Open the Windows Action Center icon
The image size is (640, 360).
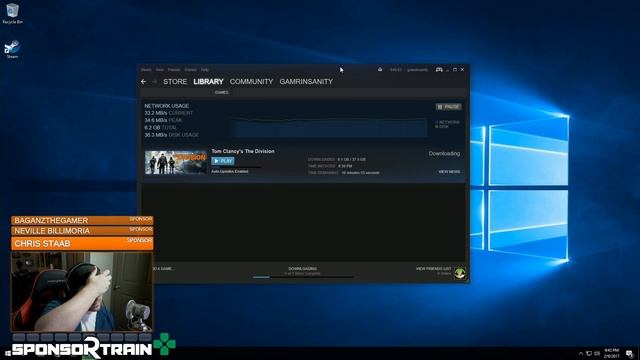629,353
